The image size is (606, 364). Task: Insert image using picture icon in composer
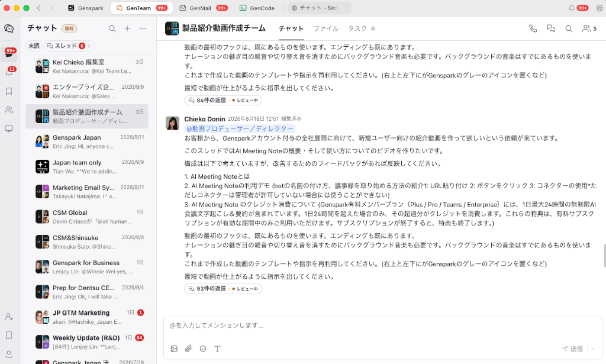[x=174, y=349]
